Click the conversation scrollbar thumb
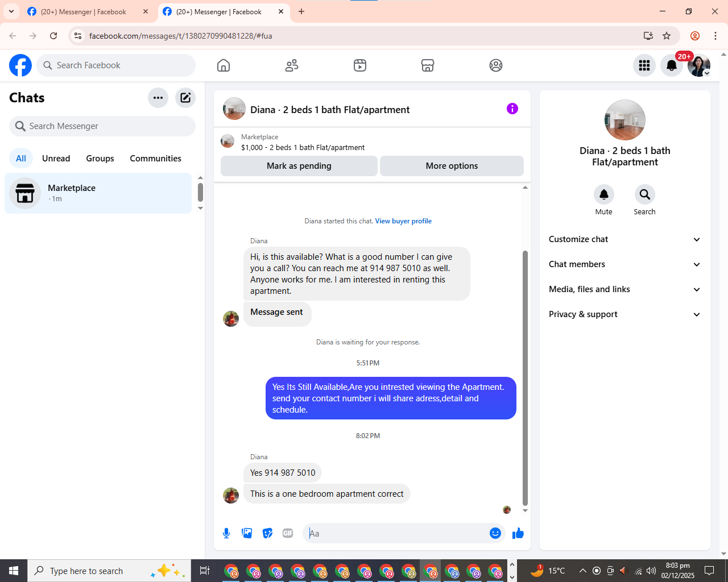 pyautogui.click(x=525, y=378)
